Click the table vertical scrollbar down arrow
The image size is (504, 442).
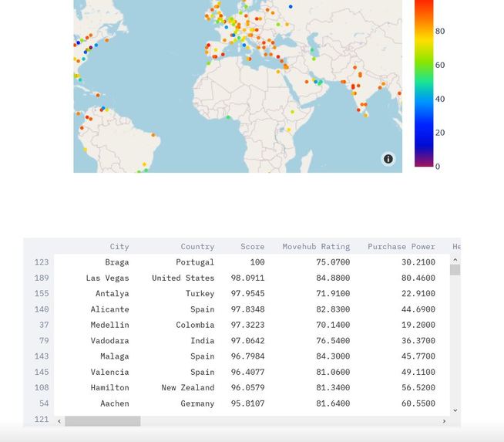pos(455,410)
